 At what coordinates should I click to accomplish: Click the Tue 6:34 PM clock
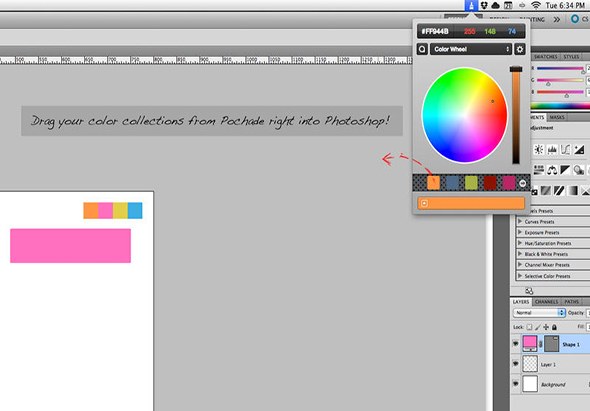[565, 6]
